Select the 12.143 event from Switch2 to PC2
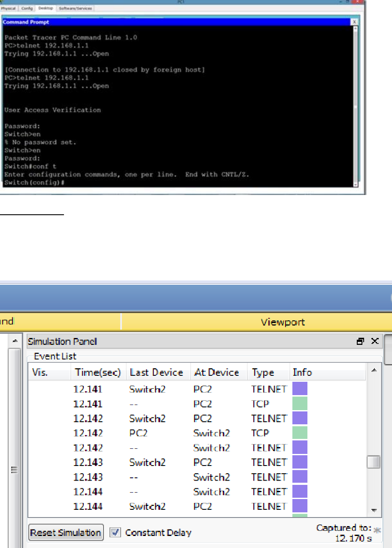Screen dimensions: 392x548 pyautogui.click(x=197, y=462)
